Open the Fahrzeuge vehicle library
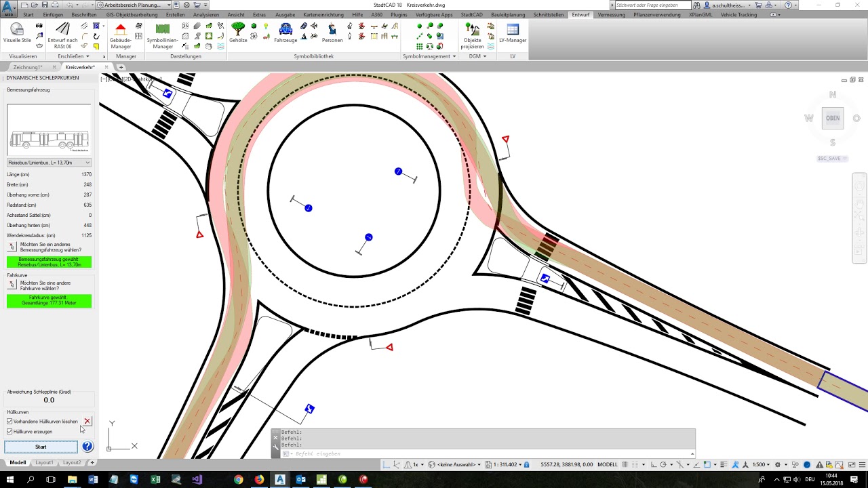 point(285,33)
